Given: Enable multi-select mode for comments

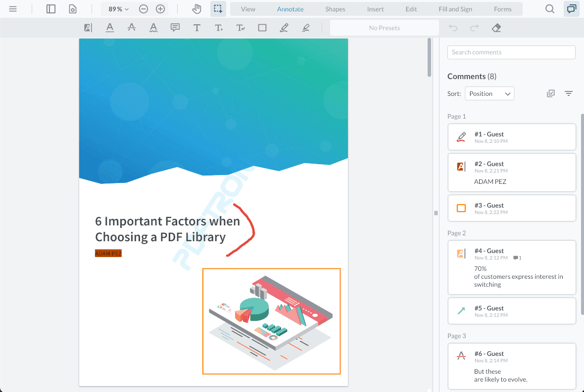Looking at the screenshot, I should coord(551,93).
